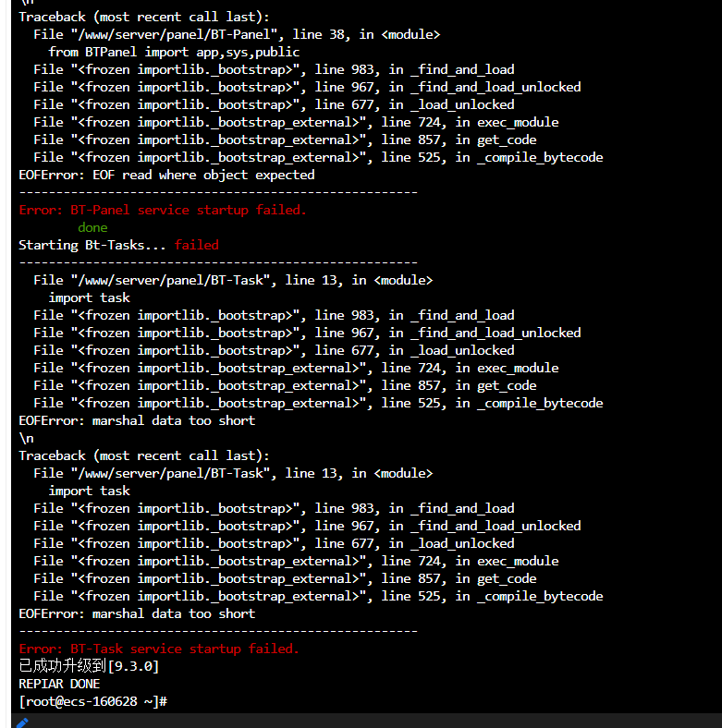This screenshot has width=722, height=728.
Task: Click the backslash-n line above last Traceback
Action: [x=26, y=438]
